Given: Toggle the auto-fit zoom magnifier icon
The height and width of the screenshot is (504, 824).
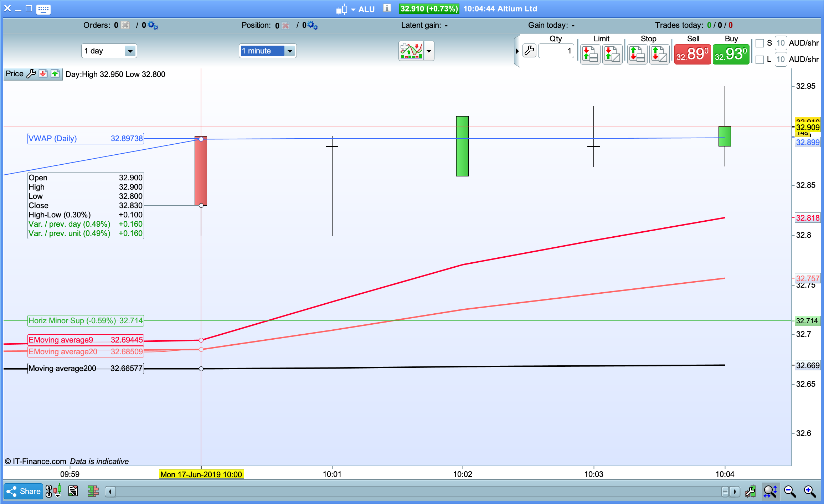Looking at the screenshot, I should click(x=770, y=492).
